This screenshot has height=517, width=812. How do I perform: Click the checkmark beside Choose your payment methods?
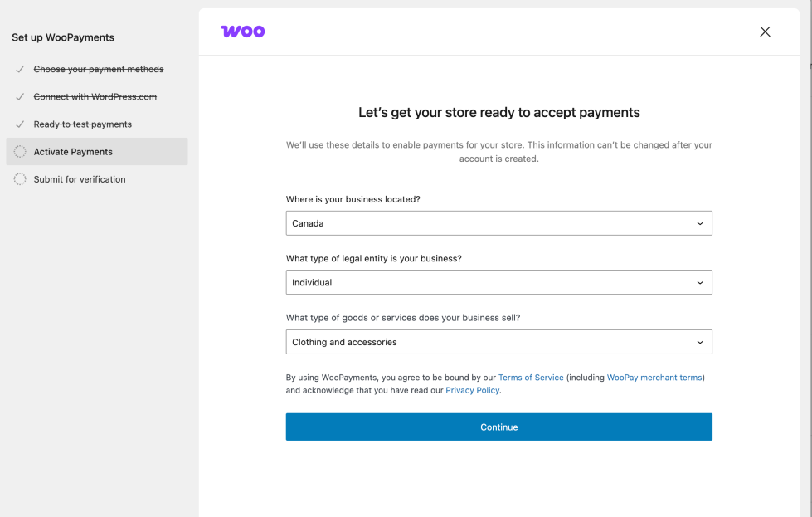20,69
